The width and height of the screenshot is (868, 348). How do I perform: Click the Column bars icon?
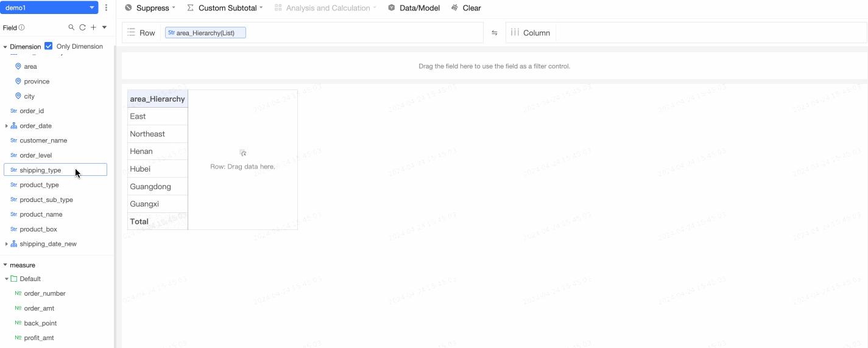tap(515, 33)
